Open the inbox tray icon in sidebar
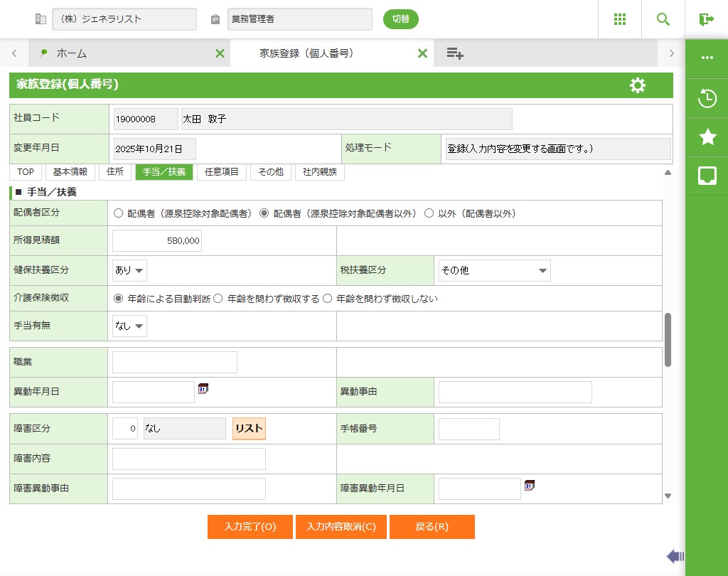The width and height of the screenshot is (728, 576). pyautogui.click(x=707, y=176)
